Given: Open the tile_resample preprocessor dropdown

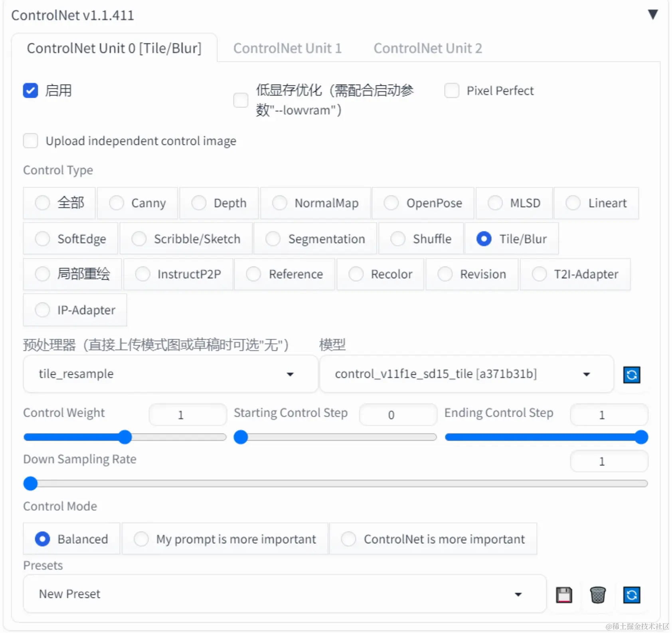Looking at the screenshot, I should click(x=170, y=374).
